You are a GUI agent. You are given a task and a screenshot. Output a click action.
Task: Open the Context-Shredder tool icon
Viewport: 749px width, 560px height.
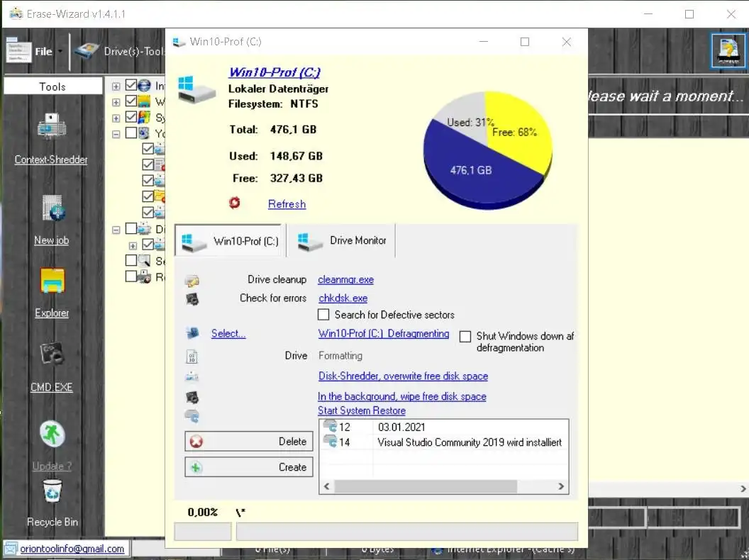[51, 126]
